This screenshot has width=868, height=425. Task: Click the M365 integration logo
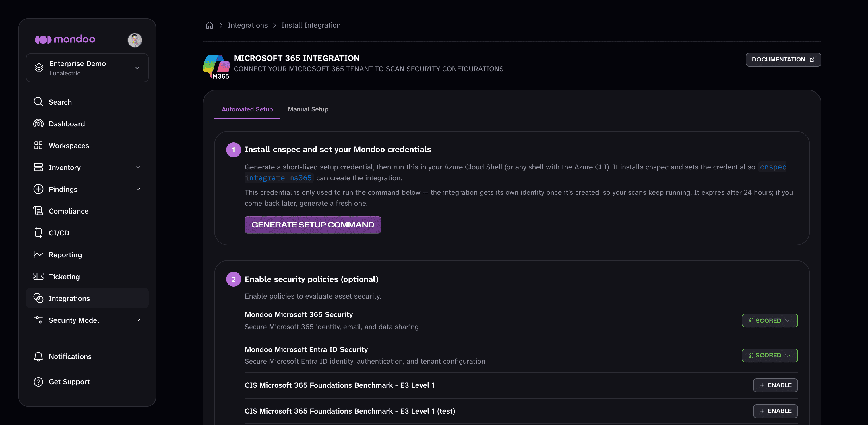216,67
